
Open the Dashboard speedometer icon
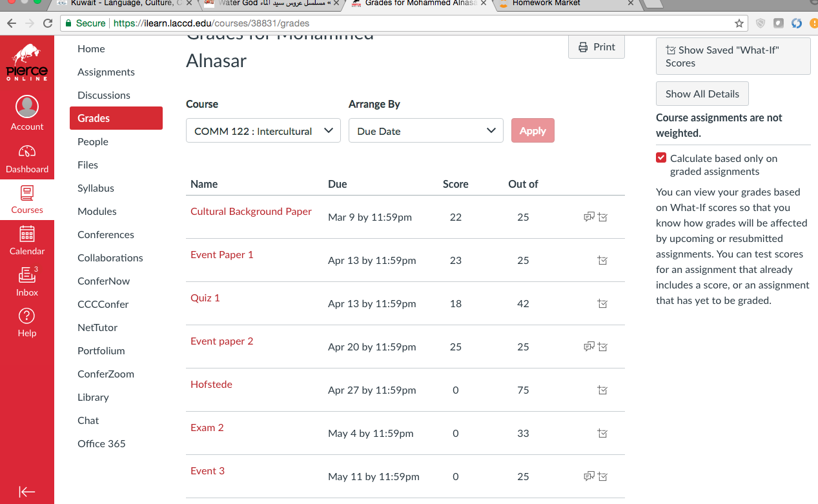click(27, 152)
